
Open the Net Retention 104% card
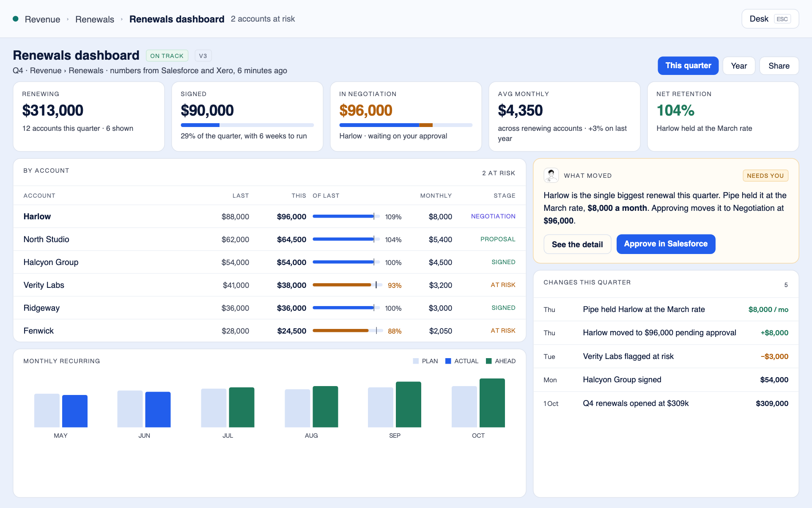723,116
